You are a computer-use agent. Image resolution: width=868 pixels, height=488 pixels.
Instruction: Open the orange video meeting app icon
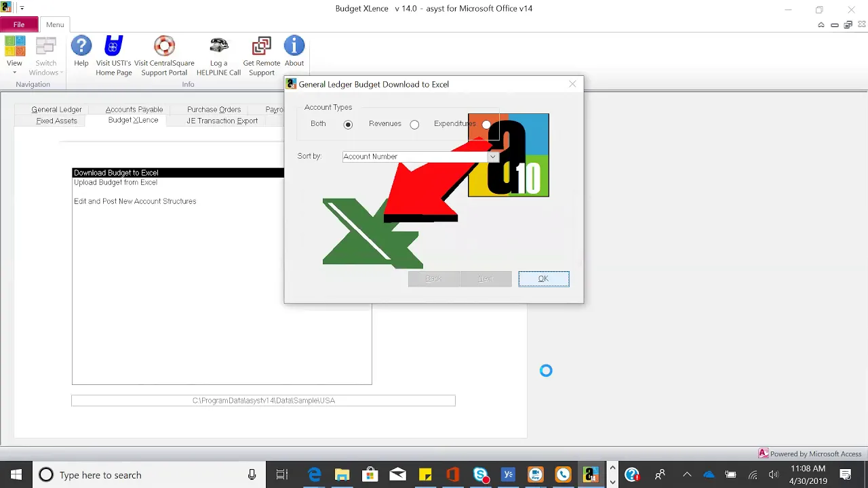pyautogui.click(x=536, y=474)
